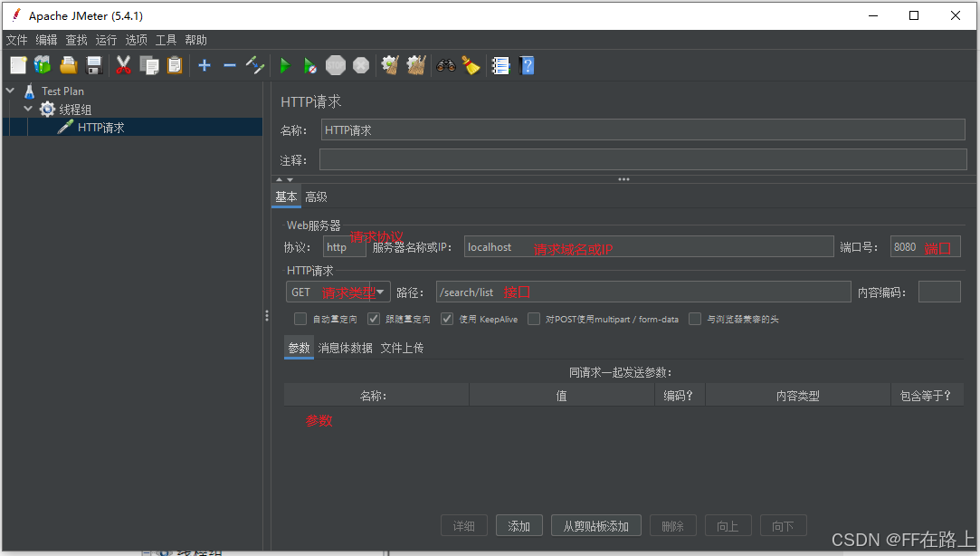The image size is (980, 556).
Task: Select the 基本 tab
Action: [286, 197]
